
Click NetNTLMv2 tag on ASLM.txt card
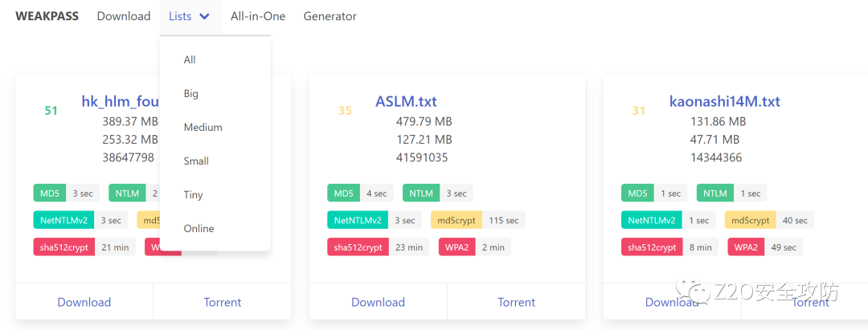[x=358, y=220]
